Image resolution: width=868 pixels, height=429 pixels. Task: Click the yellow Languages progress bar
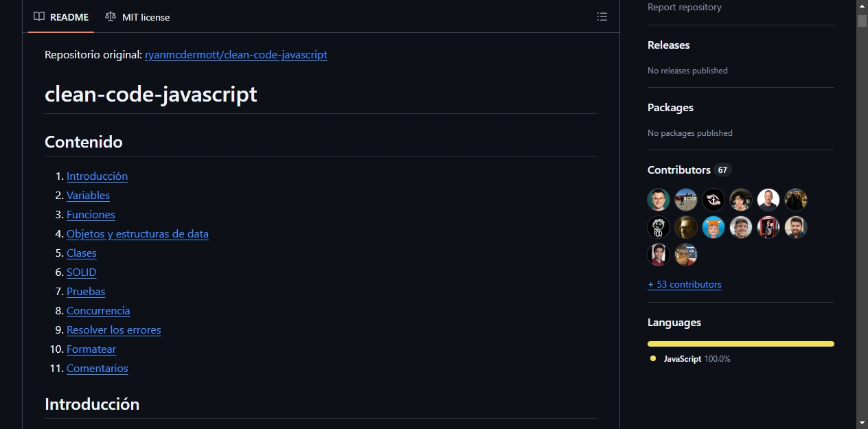(x=741, y=344)
